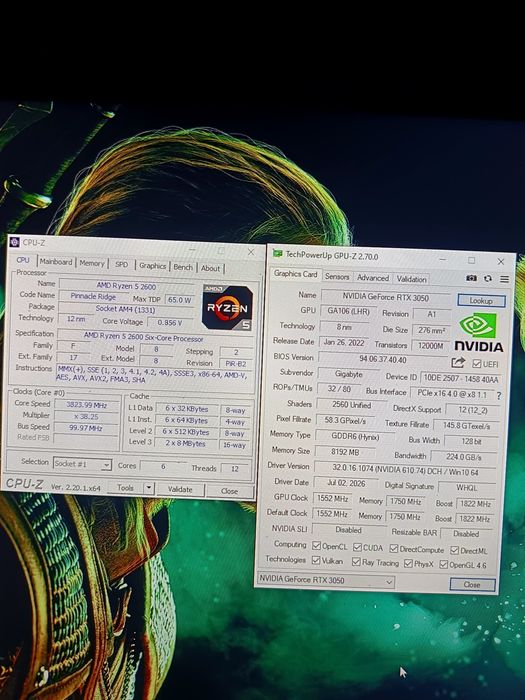The width and height of the screenshot is (525, 700).
Task: Click the Core Voltage value 0.856 V
Action: tap(170, 322)
